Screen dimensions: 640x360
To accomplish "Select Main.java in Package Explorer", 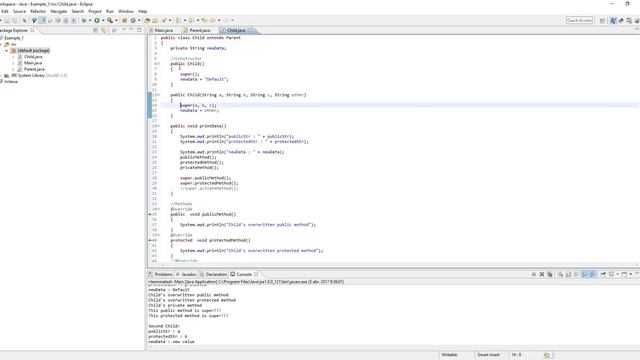I will tap(33, 63).
